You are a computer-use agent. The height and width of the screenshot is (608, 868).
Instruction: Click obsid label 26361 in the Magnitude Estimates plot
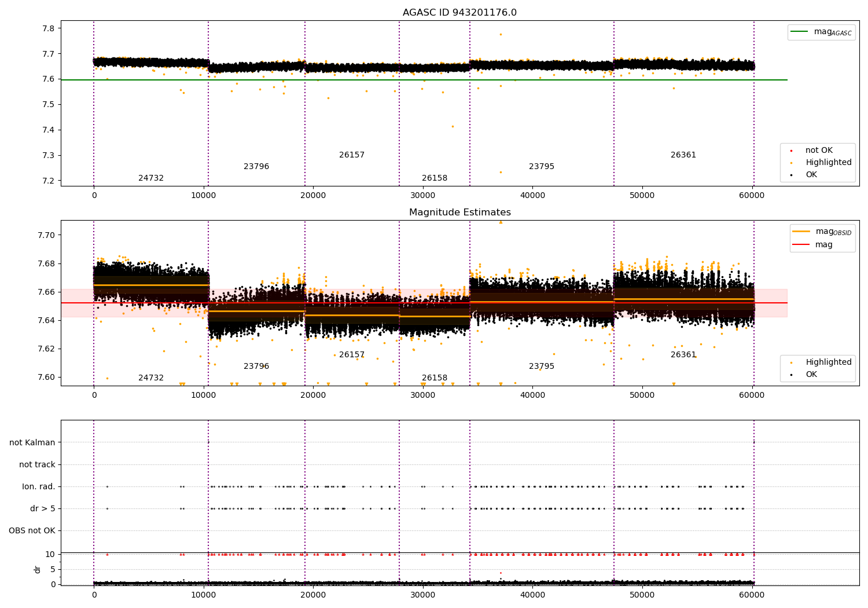683,355
